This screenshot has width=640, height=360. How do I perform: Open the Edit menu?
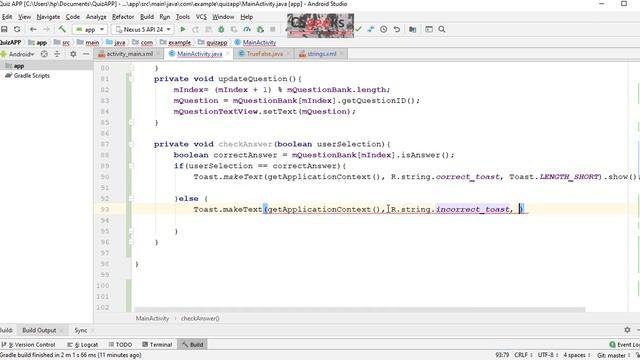pos(7,17)
